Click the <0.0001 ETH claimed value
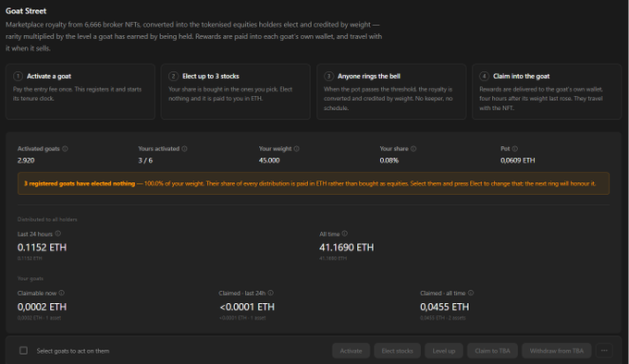 click(x=247, y=307)
